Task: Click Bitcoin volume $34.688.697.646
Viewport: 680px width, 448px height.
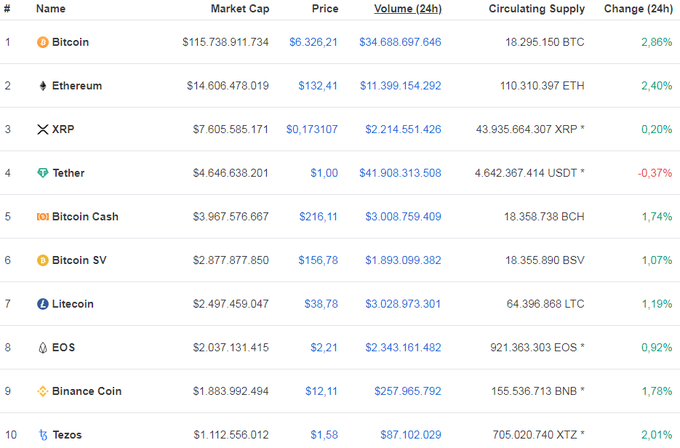Action: (400, 42)
